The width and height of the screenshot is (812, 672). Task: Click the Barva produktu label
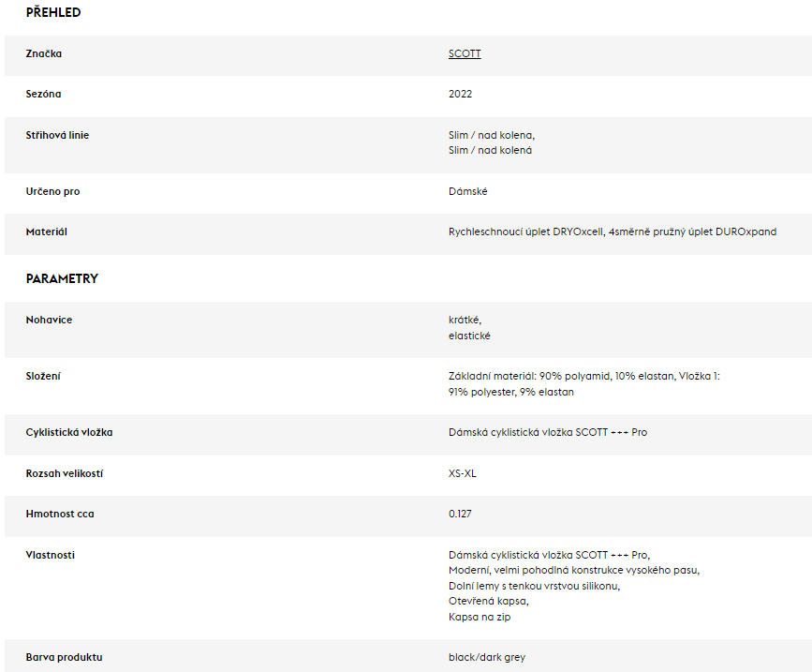click(x=65, y=658)
